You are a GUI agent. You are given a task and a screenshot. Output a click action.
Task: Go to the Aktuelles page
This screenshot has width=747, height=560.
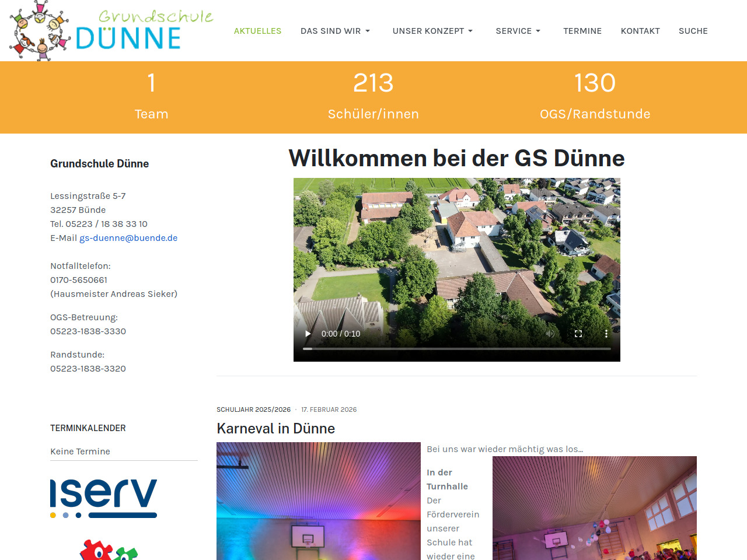point(257,31)
